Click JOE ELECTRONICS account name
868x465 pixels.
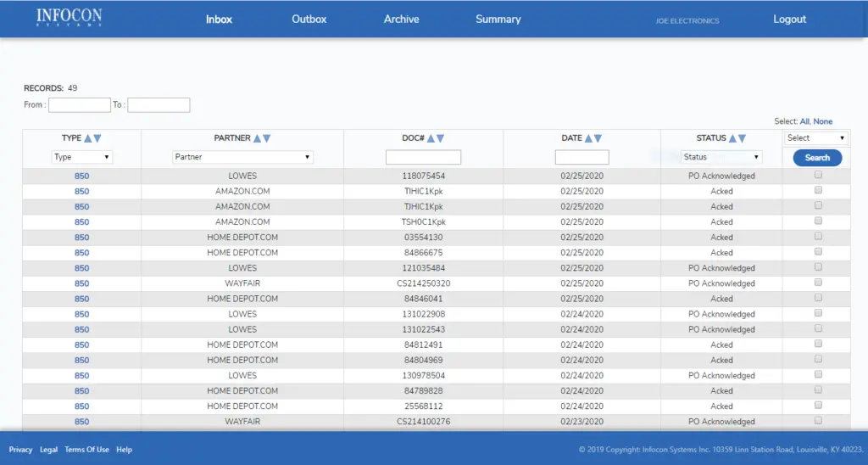point(687,21)
